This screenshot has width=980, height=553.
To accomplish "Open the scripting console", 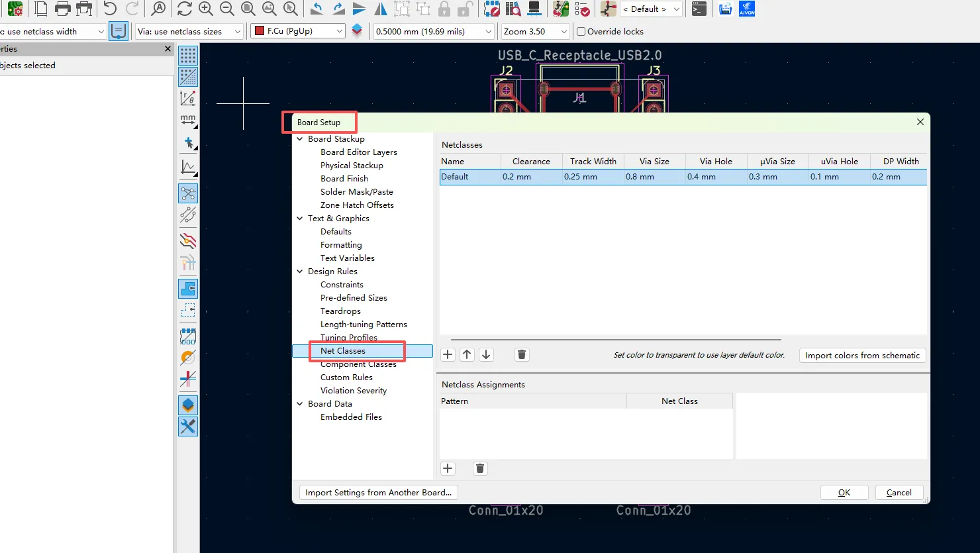I will 699,9.
